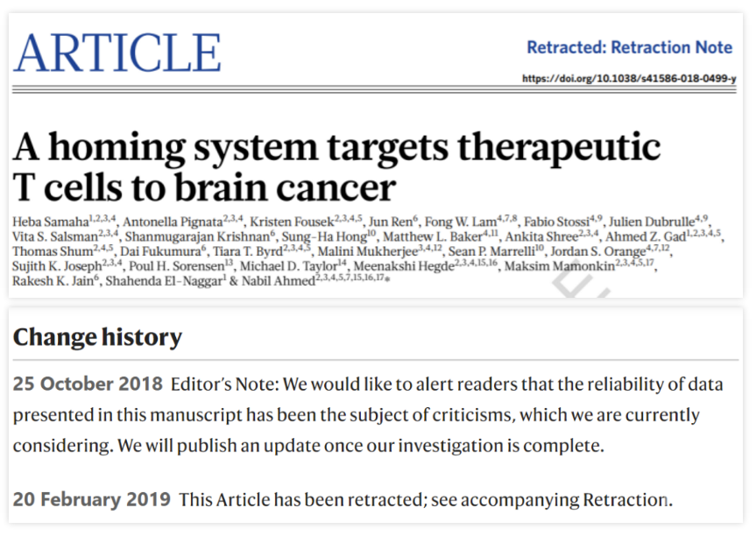
Task: Select first author Heba Samaha
Action: point(50,218)
